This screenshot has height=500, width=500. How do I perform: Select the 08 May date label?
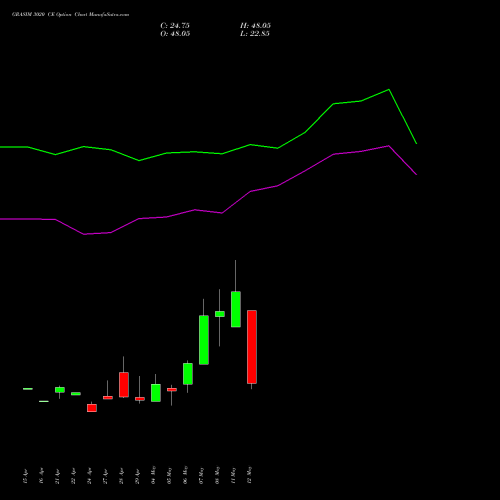click(x=217, y=475)
